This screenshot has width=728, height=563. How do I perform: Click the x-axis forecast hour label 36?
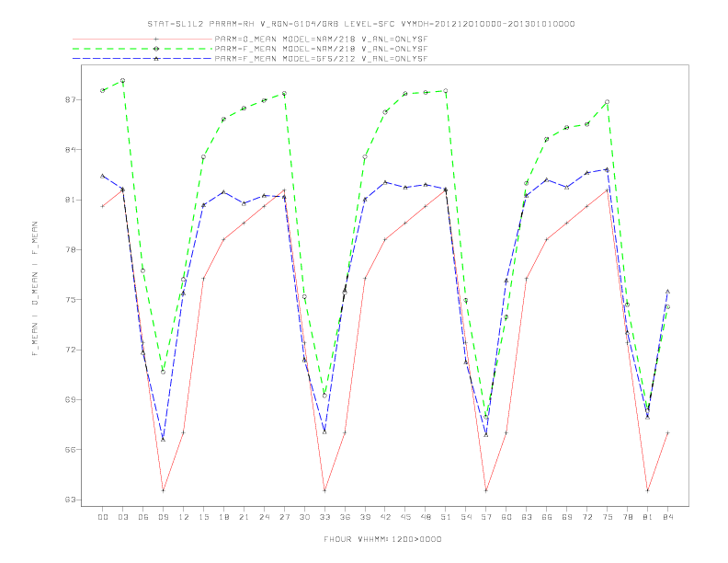tap(345, 517)
